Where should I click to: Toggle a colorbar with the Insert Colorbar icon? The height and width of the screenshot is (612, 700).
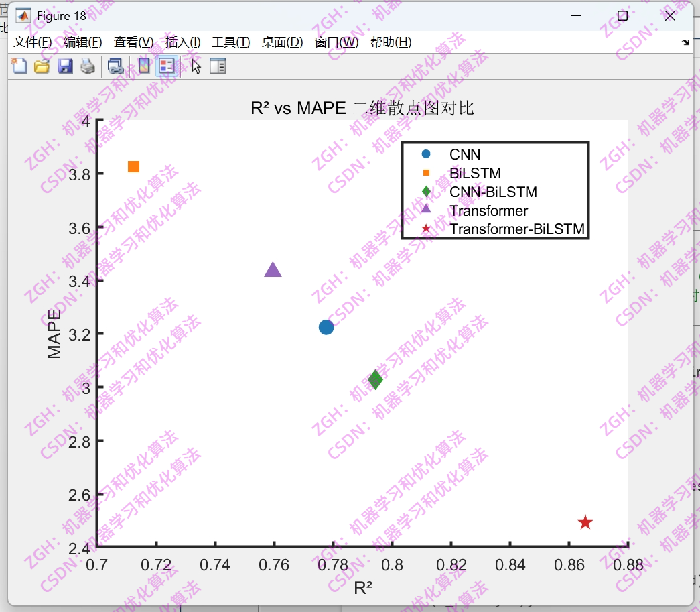pos(143,66)
